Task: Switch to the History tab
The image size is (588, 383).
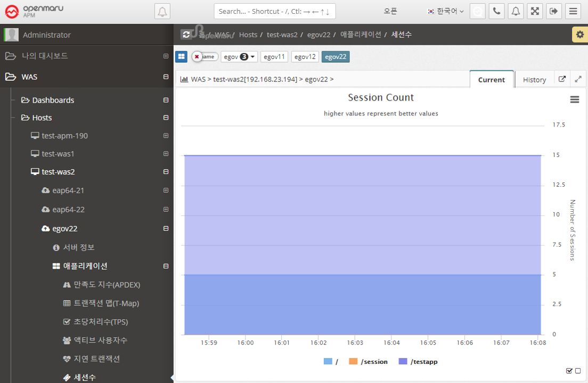Action: pos(534,80)
